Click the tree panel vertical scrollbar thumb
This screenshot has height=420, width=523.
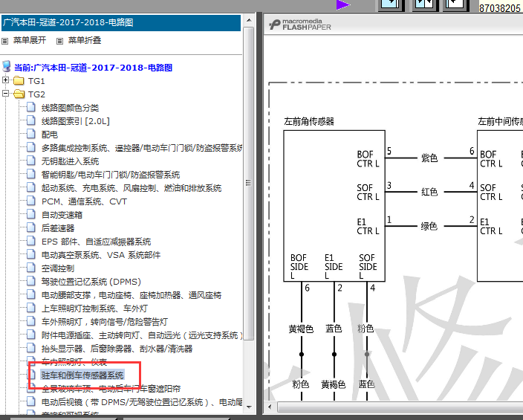(248, 183)
